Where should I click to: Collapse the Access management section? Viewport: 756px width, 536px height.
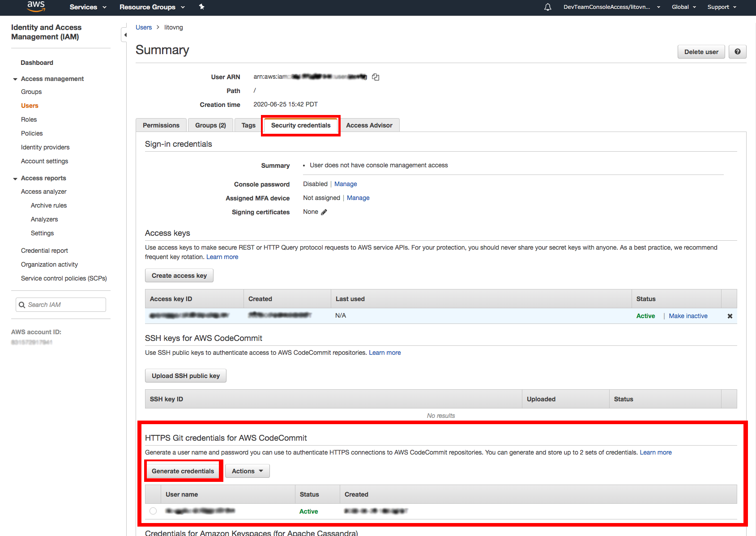click(15, 79)
